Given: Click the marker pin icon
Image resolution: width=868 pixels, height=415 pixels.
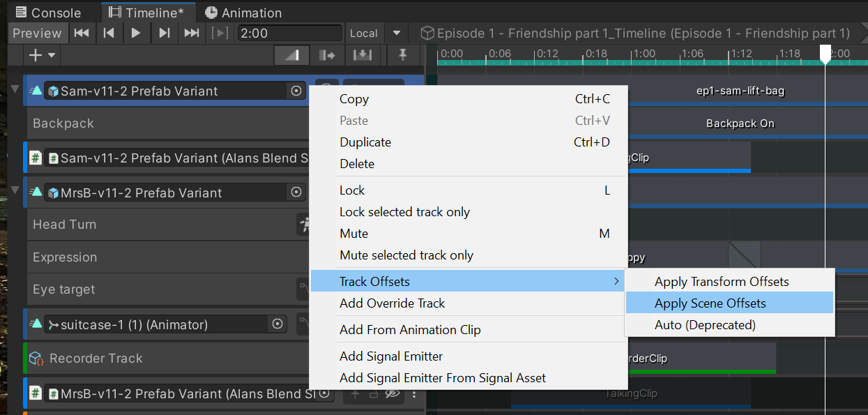Looking at the screenshot, I should 402,55.
